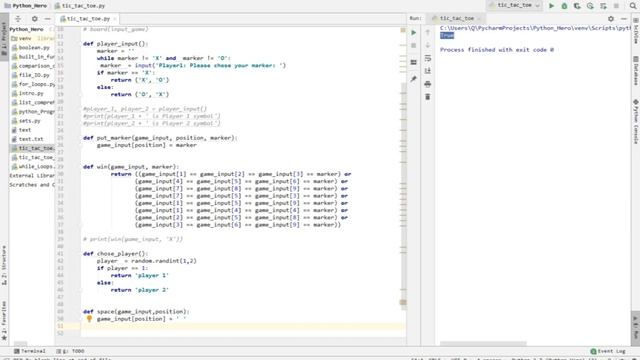Click the up arrow in the Run console toolbar
Screen dimensions: 640x360
(427, 32)
